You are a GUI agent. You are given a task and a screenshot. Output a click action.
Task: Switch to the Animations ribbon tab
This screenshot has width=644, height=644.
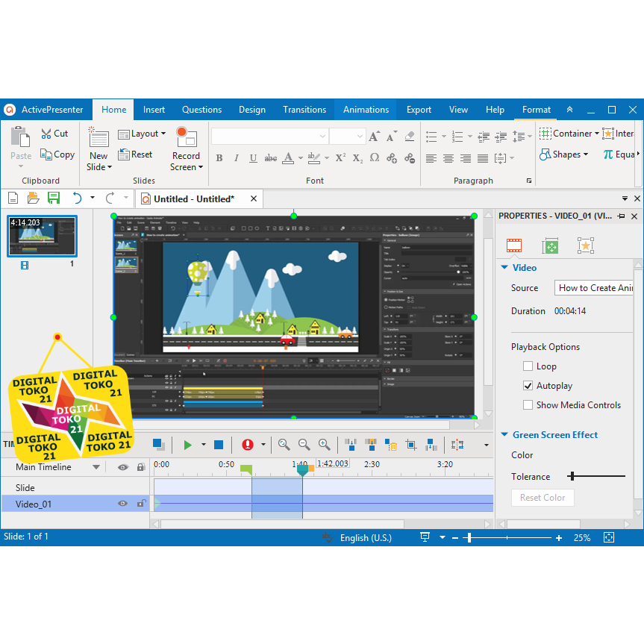coord(366,110)
